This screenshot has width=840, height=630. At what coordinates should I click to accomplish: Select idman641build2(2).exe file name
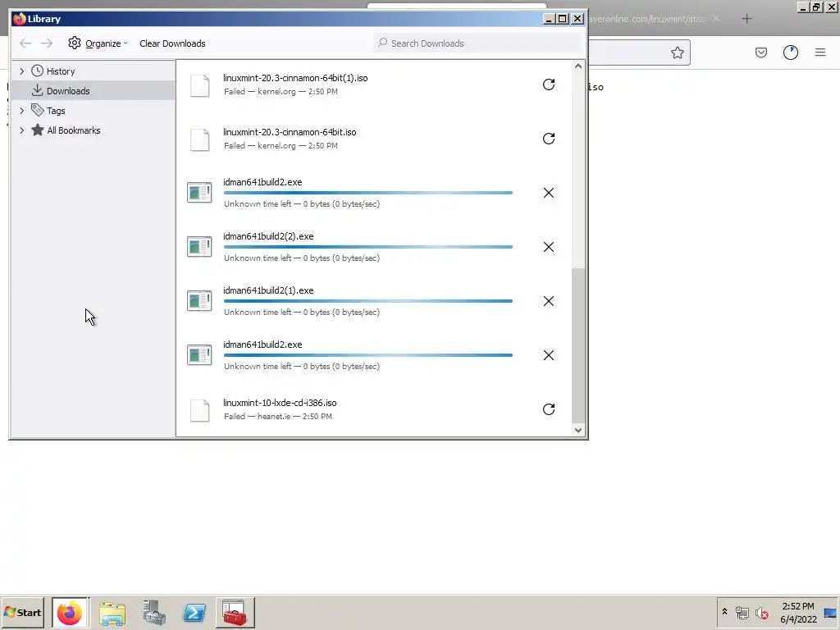click(268, 236)
